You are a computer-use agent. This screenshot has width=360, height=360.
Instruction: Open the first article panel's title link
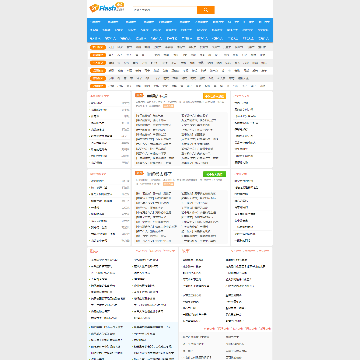click(157, 96)
